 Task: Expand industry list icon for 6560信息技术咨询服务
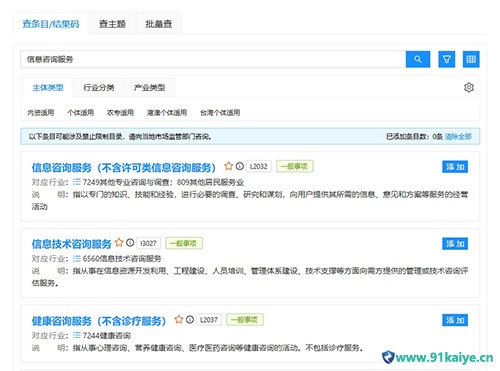pos(77,258)
